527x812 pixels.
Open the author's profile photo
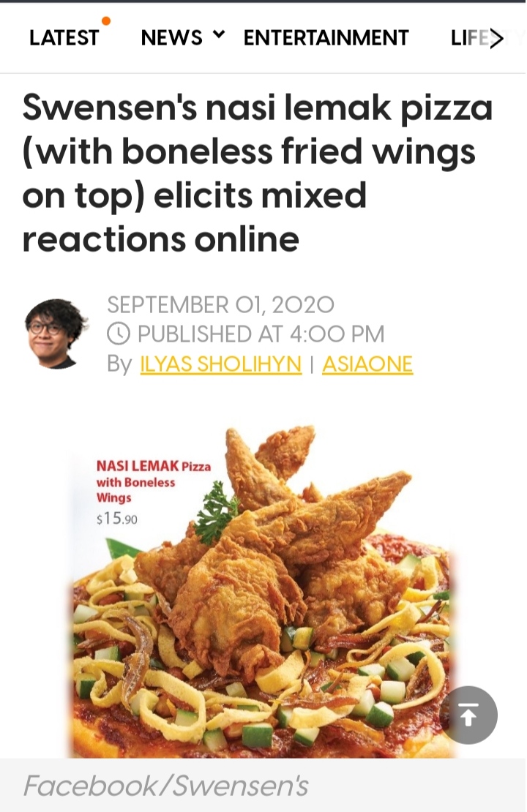click(56, 334)
